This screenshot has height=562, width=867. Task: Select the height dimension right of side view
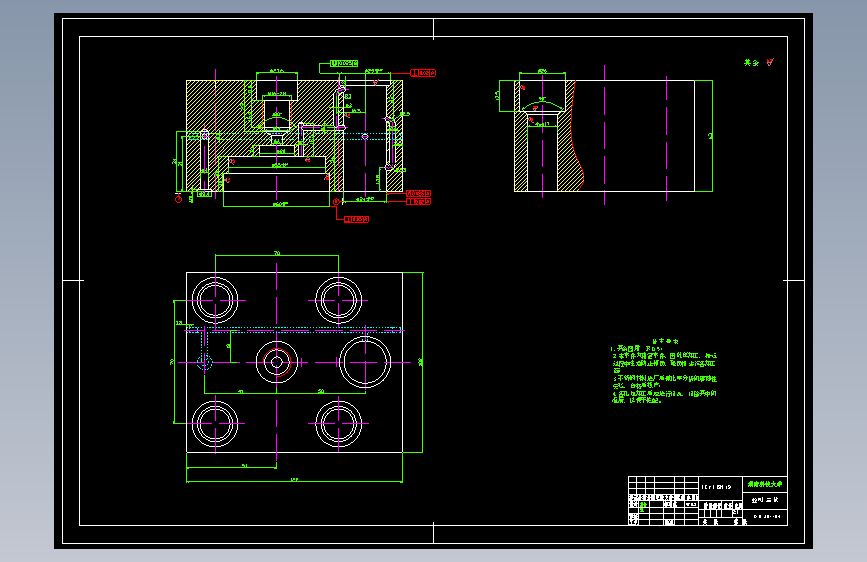[x=711, y=136]
